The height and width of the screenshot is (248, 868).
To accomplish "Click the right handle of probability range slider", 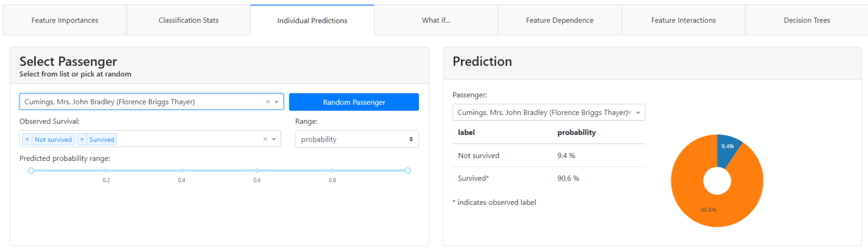I will (x=407, y=170).
